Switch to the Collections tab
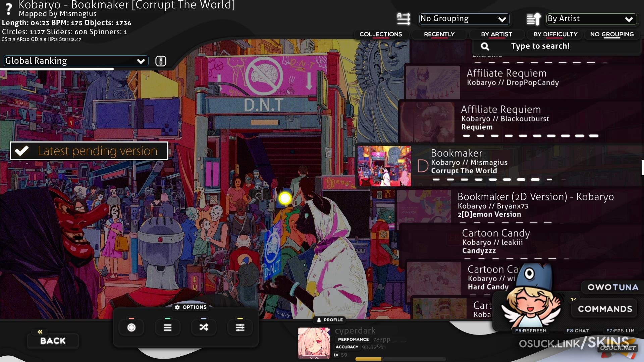This screenshot has width=644, height=362. 380,34
